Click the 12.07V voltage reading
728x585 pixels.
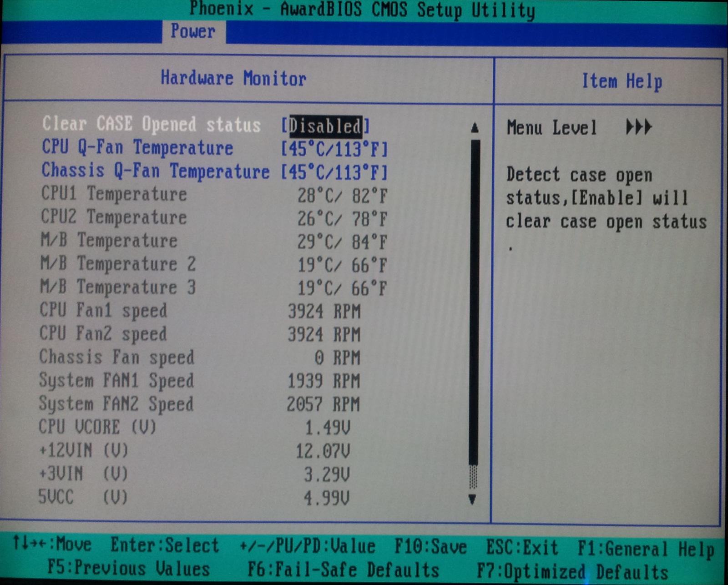click(x=323, y=452)
